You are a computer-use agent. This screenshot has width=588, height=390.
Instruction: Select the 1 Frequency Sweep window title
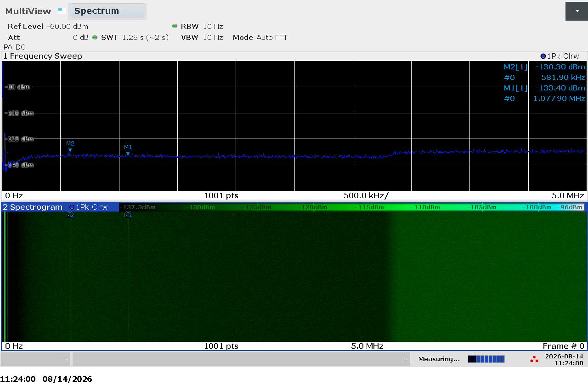tap(43, 56)
